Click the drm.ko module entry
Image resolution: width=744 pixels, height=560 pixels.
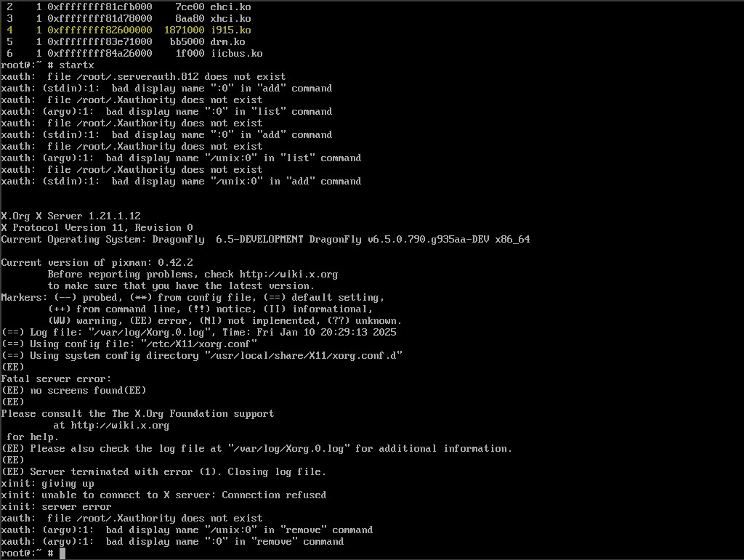[x=227, y=42]
